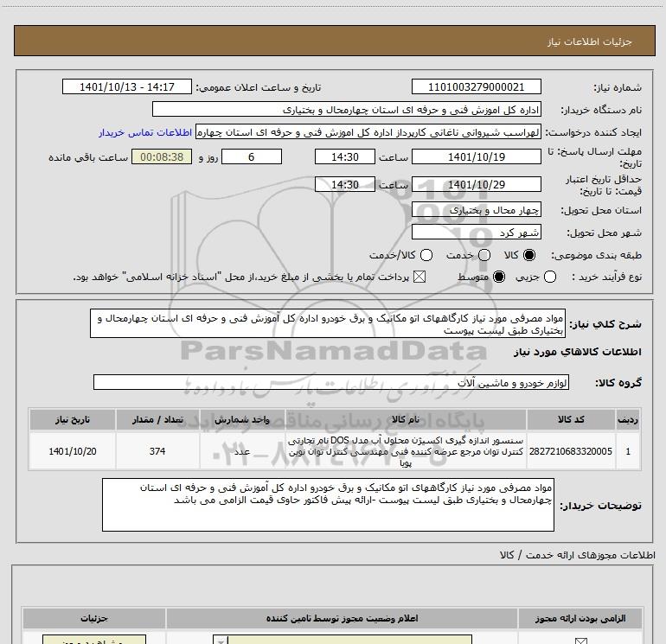Click section title اطلاعات مجوزهای ارائه خدمت
This screenshot has width=666, height=644.
(577, 555)
